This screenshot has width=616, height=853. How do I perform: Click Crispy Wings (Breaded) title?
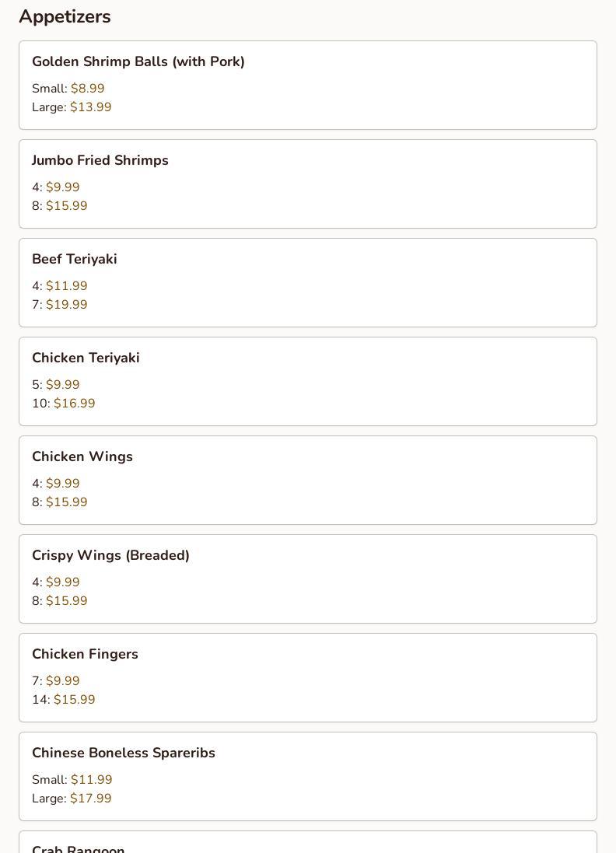(110, 555)
